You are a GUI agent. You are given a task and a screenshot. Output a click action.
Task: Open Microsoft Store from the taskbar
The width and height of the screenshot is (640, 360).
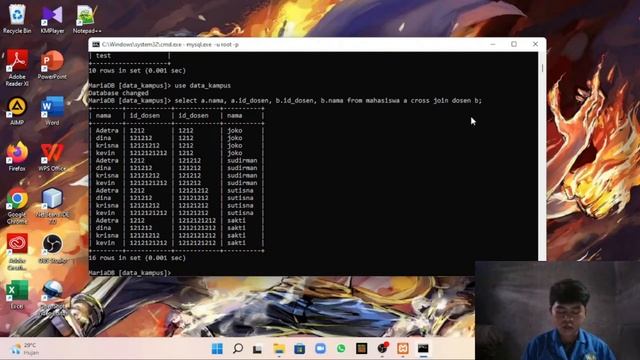pyautogui.click(x=300, y=349)
